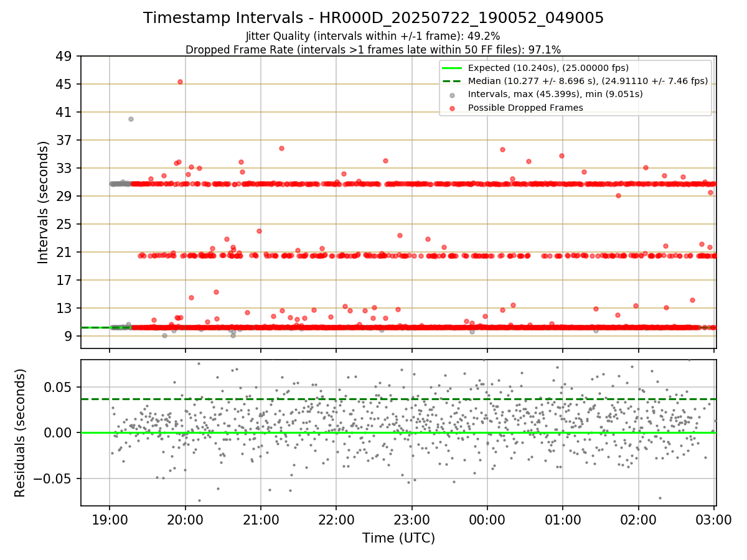Click the 'Jitter Quality' 49.2% subtitle line

tap(374, 37)
